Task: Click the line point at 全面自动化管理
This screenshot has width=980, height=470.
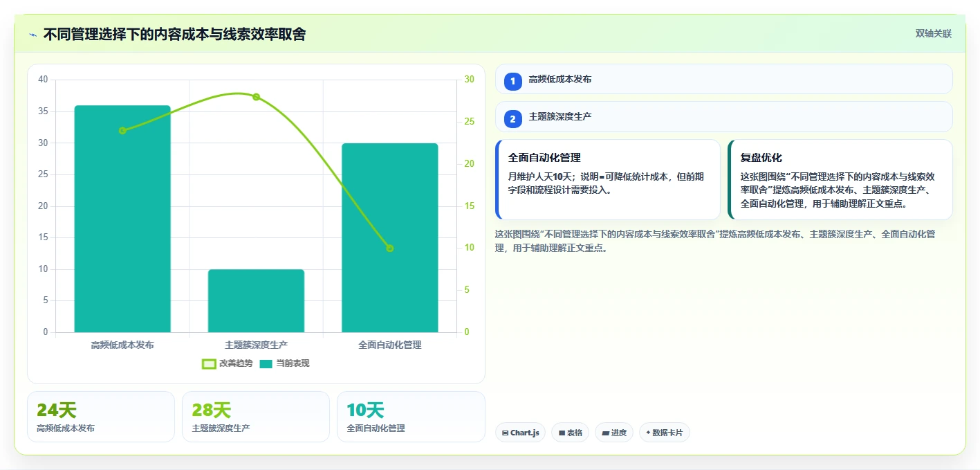Action: (x=389, y=248)
